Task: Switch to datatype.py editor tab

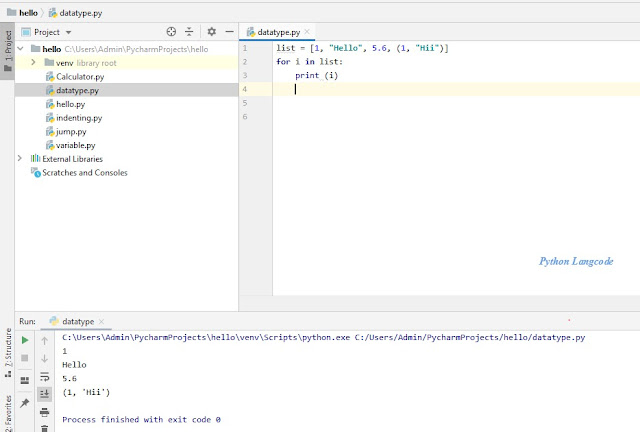Action: pyautogui.click(x=278, y=32)
